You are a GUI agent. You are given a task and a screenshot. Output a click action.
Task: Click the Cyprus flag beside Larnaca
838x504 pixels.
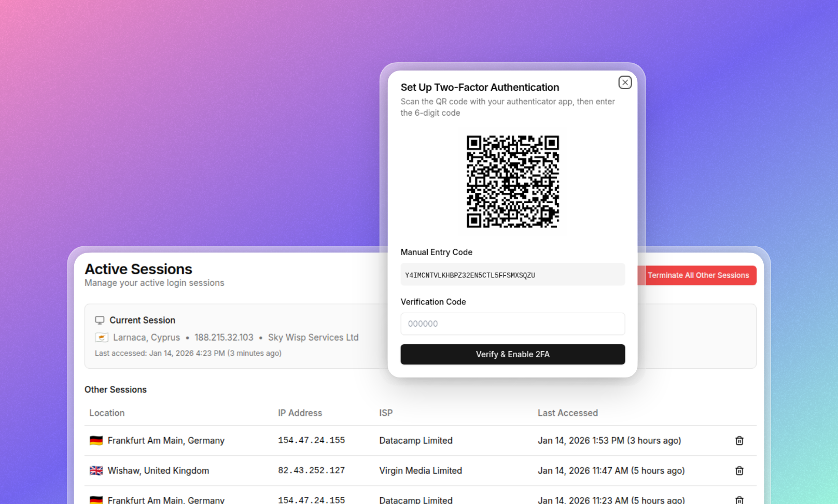pyautogui.click(x=102, y=337)
